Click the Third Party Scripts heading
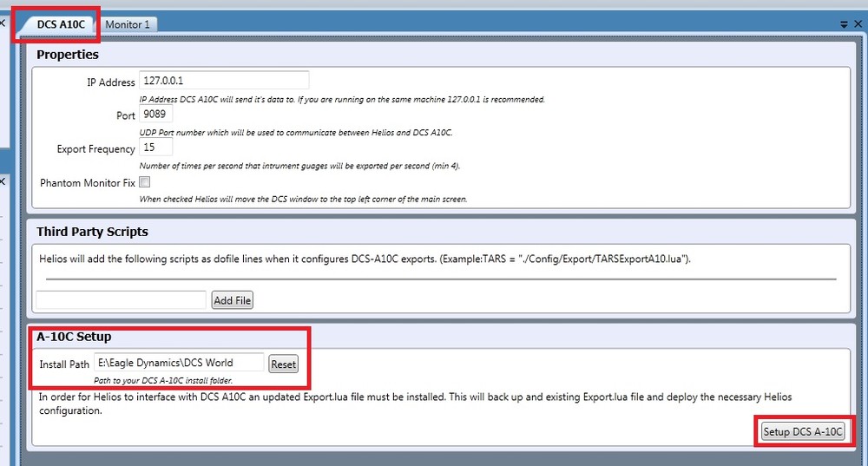The height and width of the screenshot is (466, 868). pyautogui.click(x=93, y=232)
